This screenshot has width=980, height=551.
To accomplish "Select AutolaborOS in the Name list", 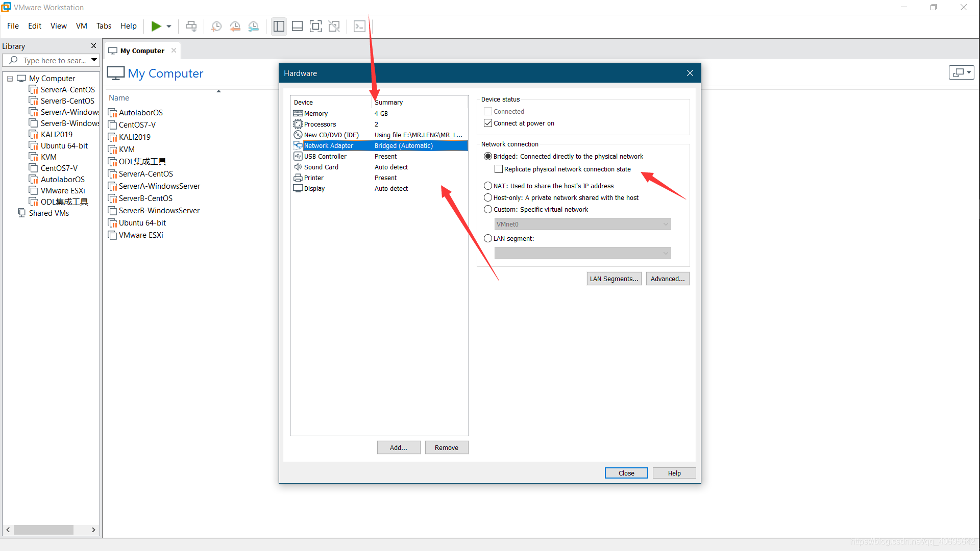I will [x=140, y=113].
